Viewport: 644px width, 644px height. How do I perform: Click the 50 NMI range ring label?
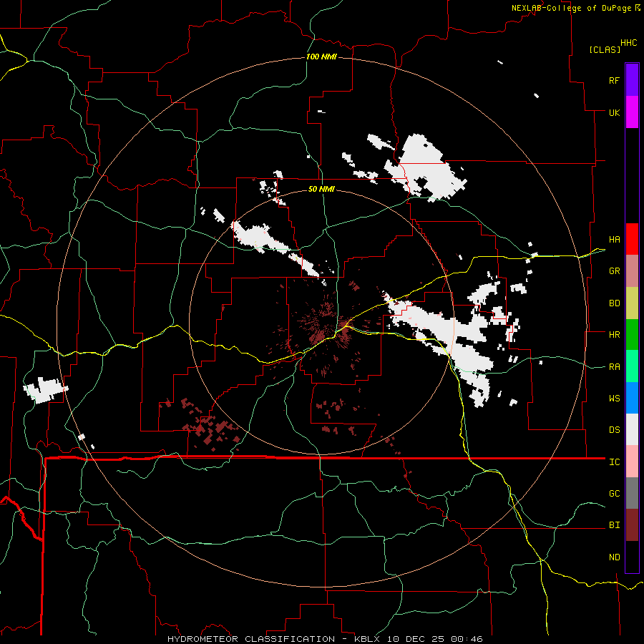click(x=321, y=189)
